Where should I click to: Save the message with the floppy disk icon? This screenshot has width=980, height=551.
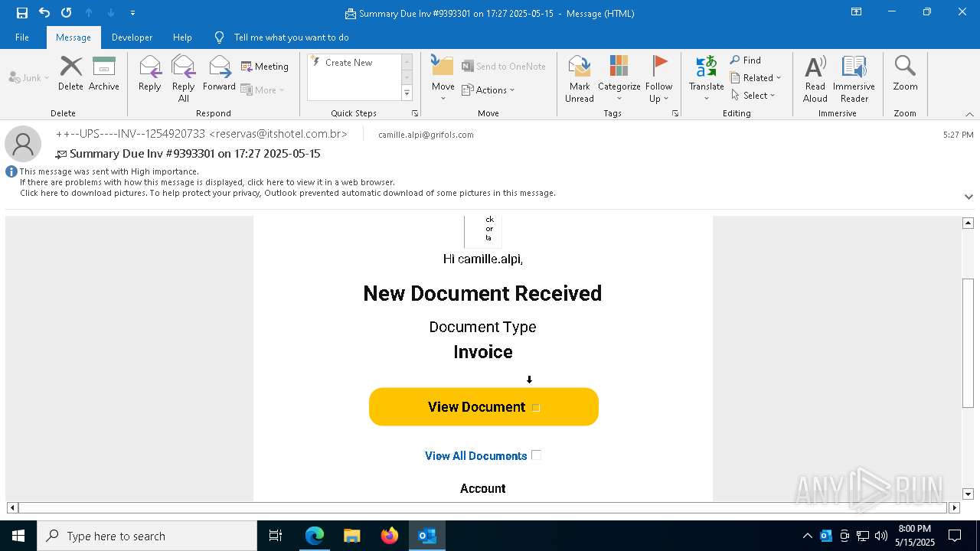coord(22,12)
